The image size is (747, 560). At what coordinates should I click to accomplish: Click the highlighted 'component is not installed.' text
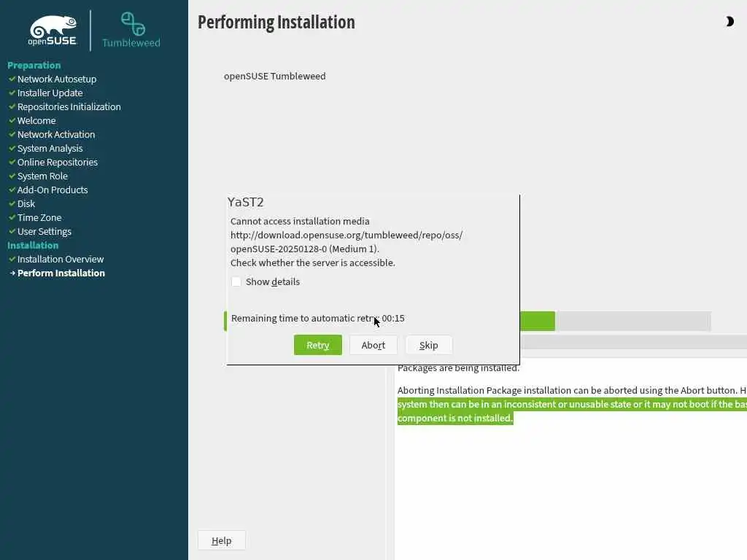click(455, 418)
